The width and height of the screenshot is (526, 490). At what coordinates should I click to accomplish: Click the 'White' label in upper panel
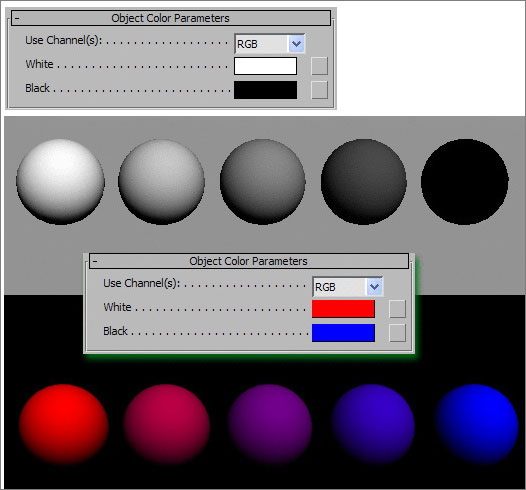tap(39, 64)
